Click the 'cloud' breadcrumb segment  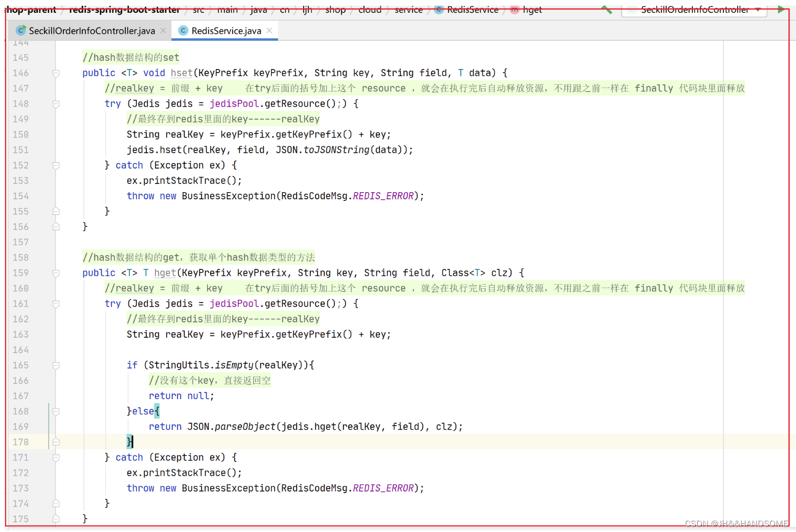pos(370,9)
